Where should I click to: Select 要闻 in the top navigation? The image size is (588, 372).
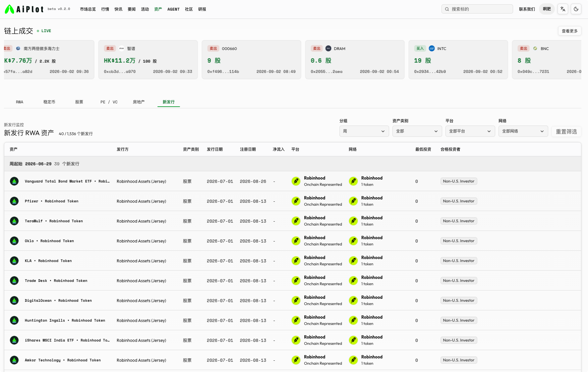[x=132, y=9]
